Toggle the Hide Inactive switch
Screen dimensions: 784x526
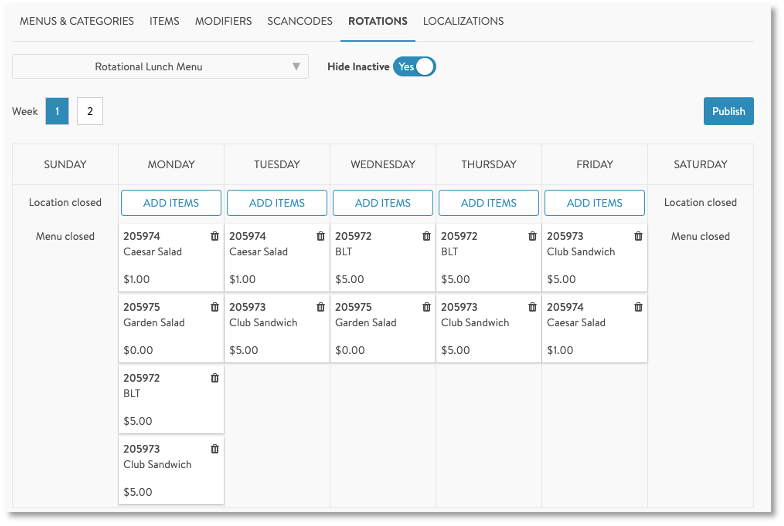pos(414,67)
